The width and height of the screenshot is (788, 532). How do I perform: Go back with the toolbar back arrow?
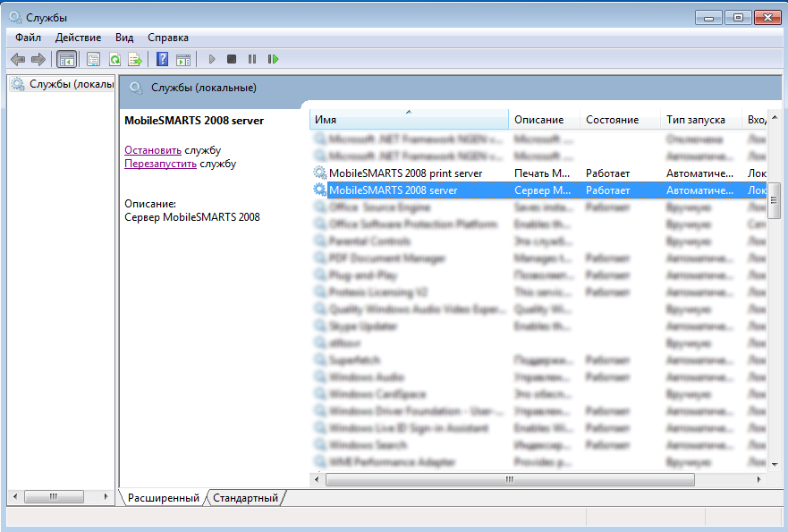[x=18, y=59]
